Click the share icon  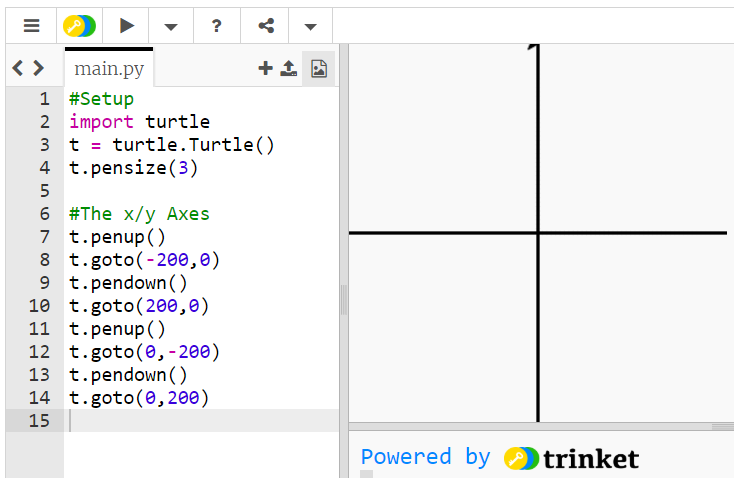tap(266, 26)
